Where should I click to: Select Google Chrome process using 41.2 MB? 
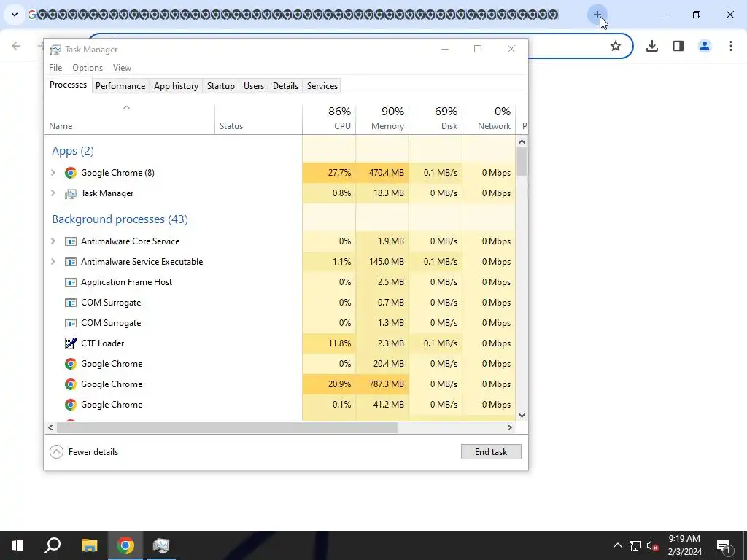click(x=279, y=405)
